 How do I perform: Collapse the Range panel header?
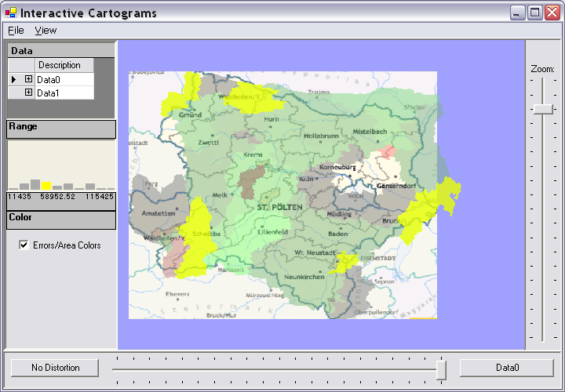point(61,129)
